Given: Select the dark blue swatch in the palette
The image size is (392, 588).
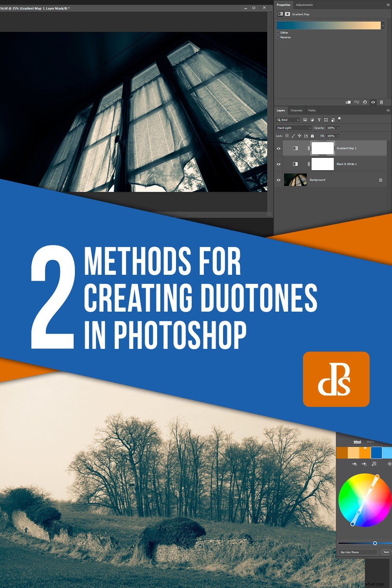Looking at the screenshot, I should (376, 453).
